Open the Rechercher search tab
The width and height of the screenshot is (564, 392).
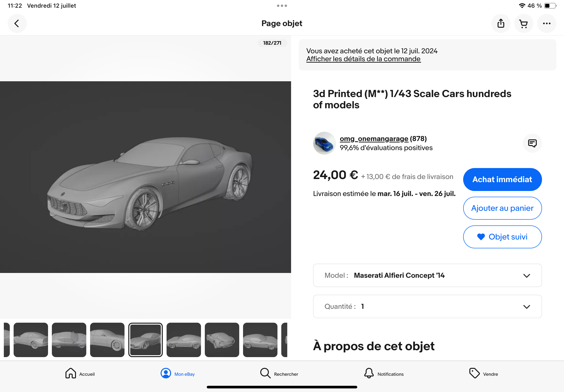coord(279,374)
